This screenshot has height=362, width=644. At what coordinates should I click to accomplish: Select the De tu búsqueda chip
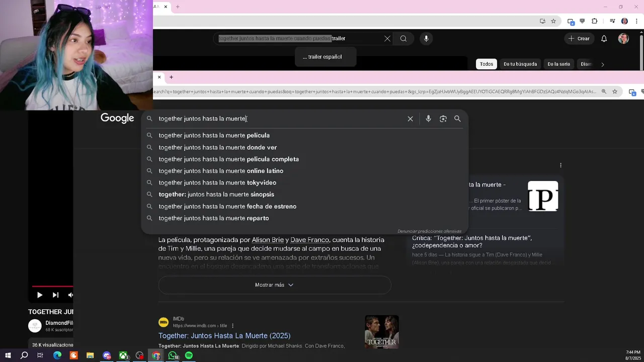[x=520, y=64]
